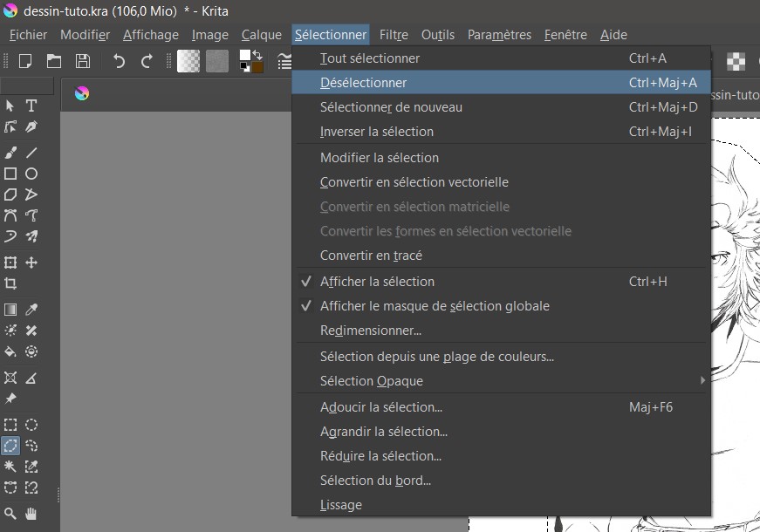Screen dimensions: 760x532
Task: Select the Calligraphy tool
Action: point(31,127)
